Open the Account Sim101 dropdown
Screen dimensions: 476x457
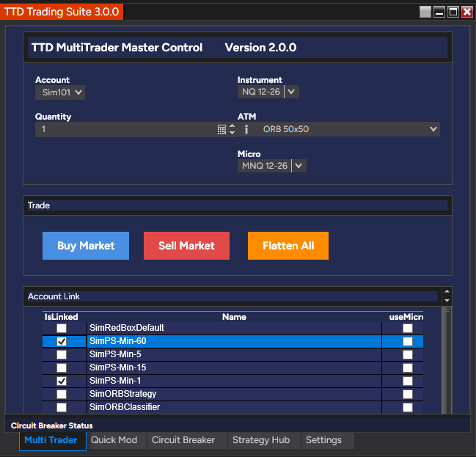[60, 92]
